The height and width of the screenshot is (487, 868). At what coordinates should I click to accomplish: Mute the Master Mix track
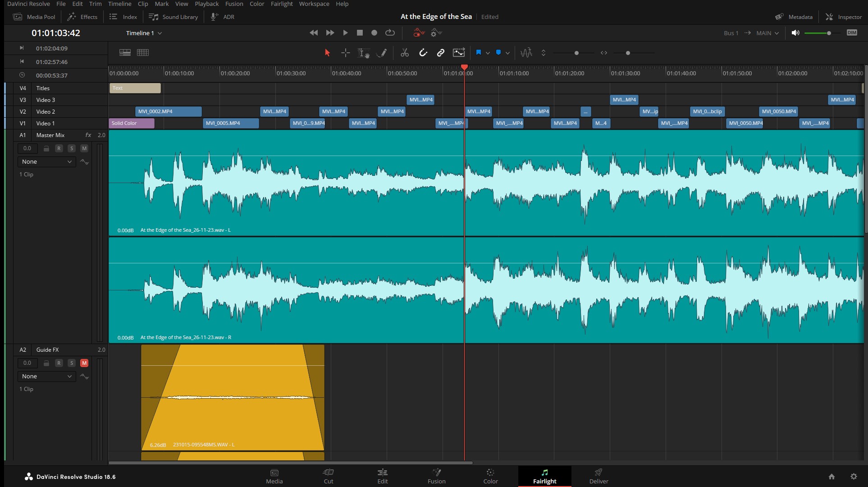[84, 148]
